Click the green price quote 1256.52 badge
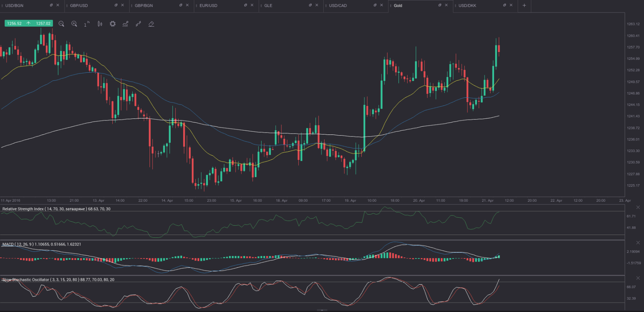This screenshot has height=312, width=644. pyautogui.click(x=14, y=23)
